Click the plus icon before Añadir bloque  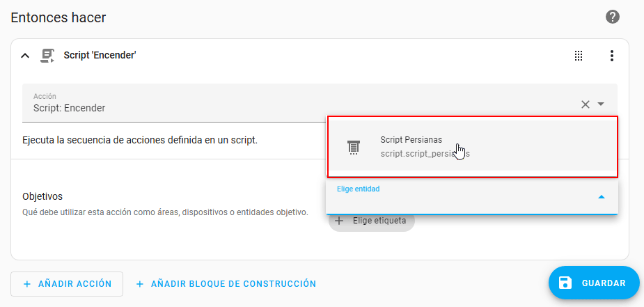(140, 284)
